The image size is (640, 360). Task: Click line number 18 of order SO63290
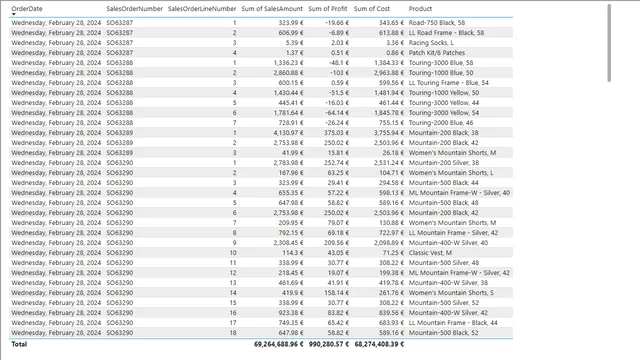233,333
